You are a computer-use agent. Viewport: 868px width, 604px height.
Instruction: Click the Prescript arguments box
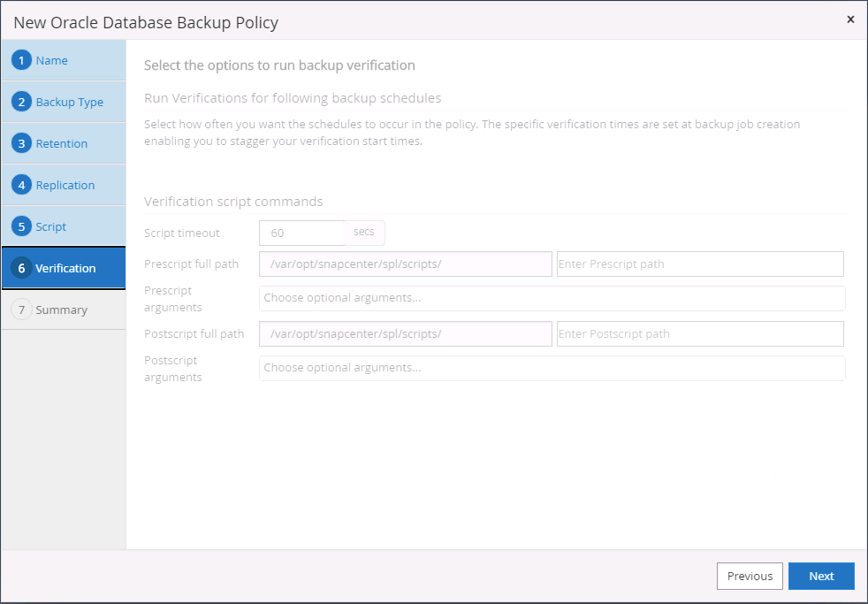[x=552, y=298]
